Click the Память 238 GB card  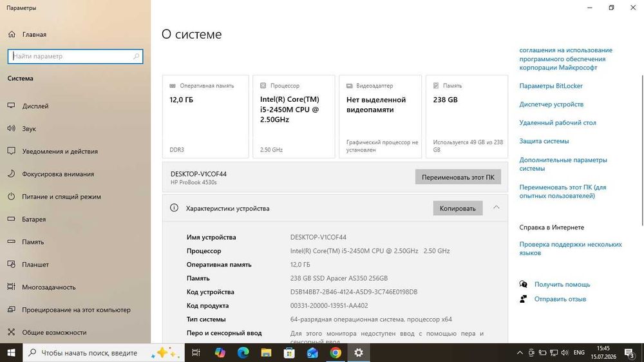click(466, 117)
